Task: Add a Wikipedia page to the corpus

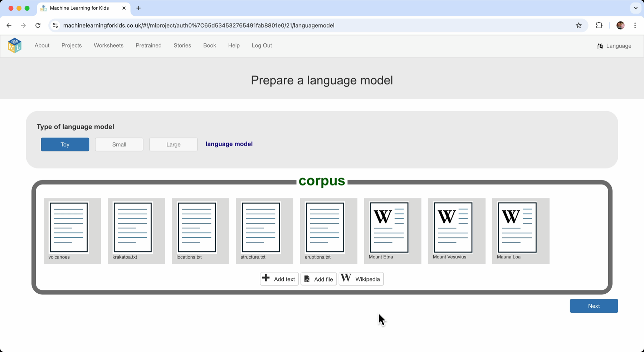Action: tap(361, 279)
